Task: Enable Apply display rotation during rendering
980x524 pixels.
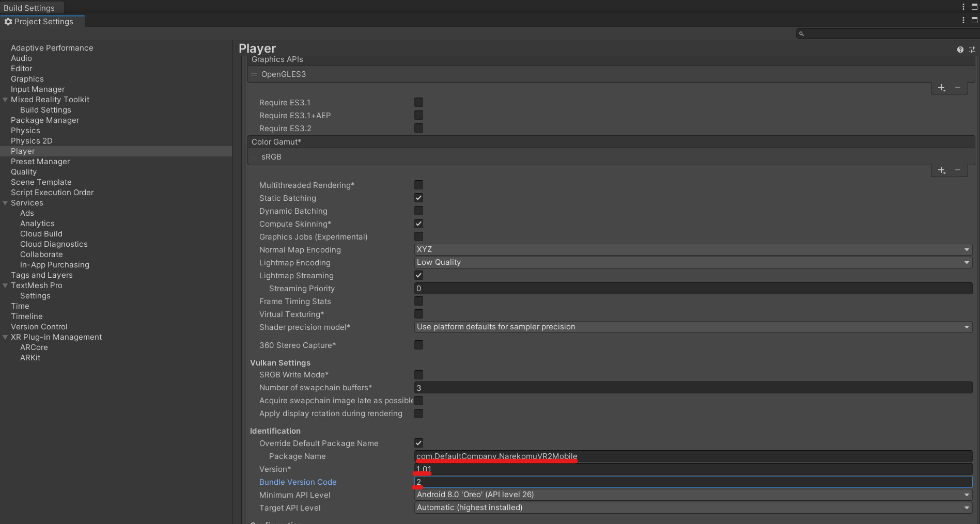Action: pyautogui.click(x=418, y=414)
